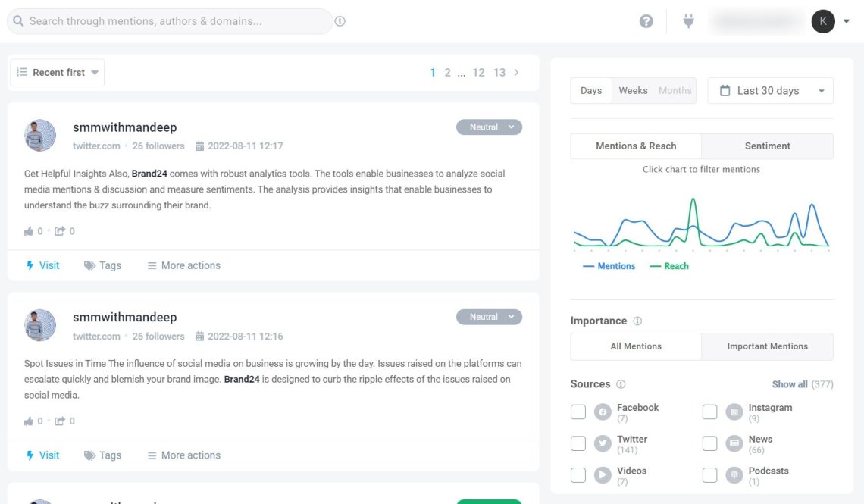Tick the Instagram source checkbox
This screenshot has height=504, width=864.
(x=710, y=412)
